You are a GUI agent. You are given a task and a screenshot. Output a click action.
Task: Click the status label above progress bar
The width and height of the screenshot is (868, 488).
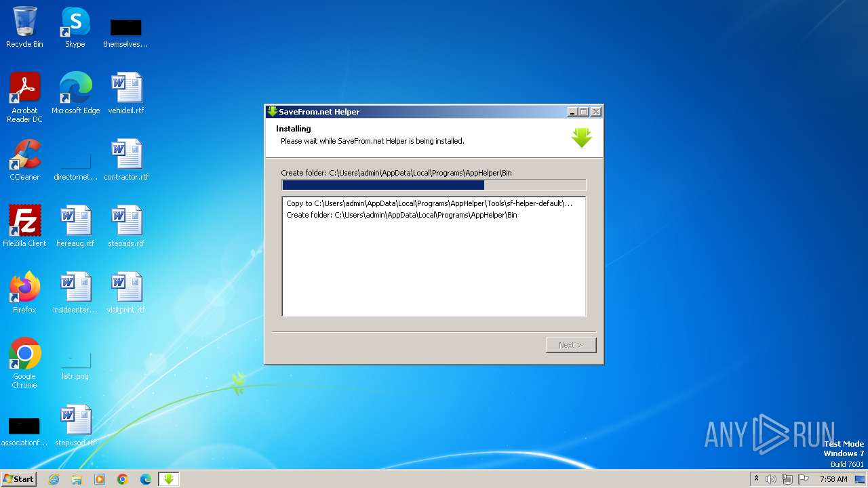tap(396, 173)
